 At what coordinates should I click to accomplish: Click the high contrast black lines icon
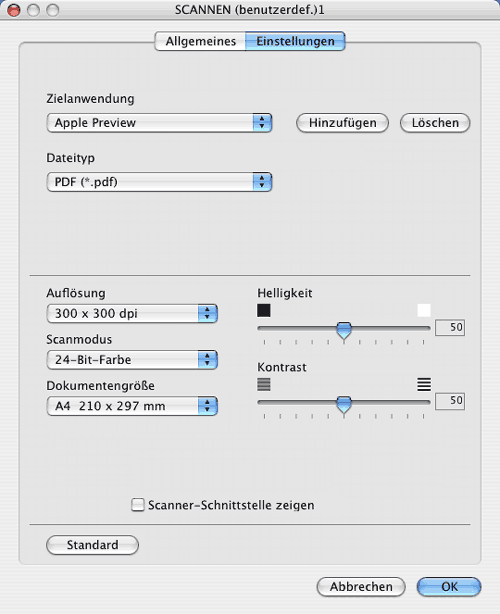[424, 384]
